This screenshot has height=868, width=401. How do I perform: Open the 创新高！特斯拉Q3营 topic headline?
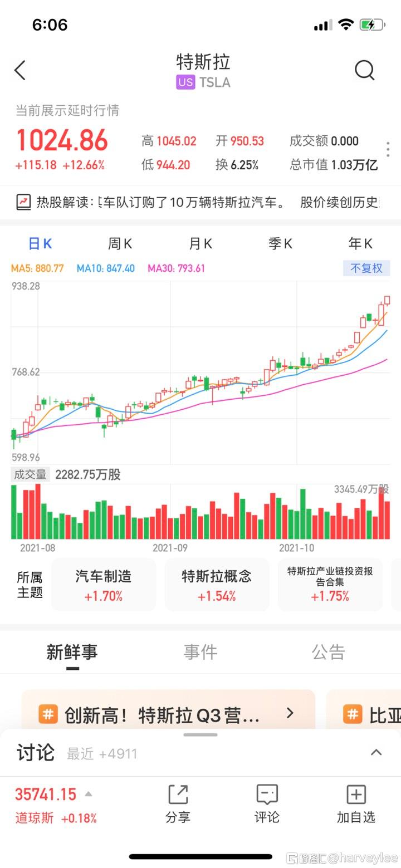[162, 715]
